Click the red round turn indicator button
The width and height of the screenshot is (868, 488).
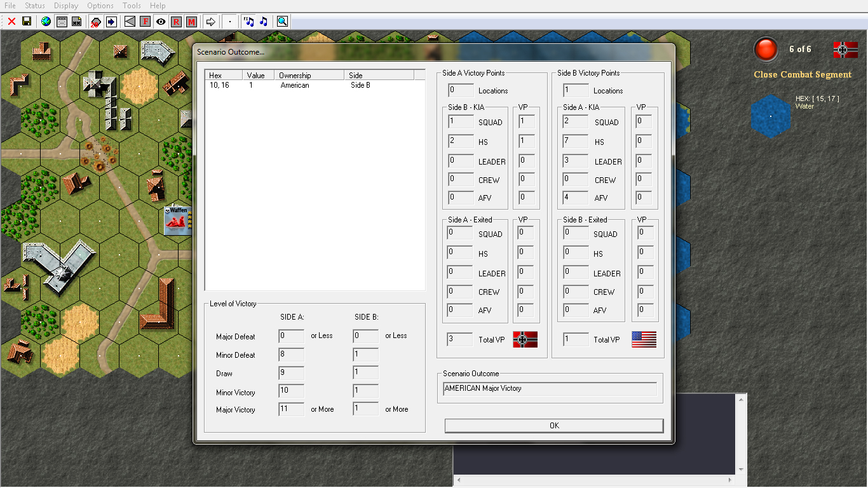(766, 50)
